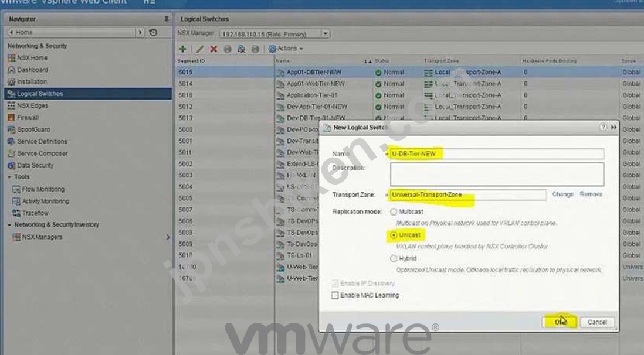Click the history clock icon beside Home

153,32
